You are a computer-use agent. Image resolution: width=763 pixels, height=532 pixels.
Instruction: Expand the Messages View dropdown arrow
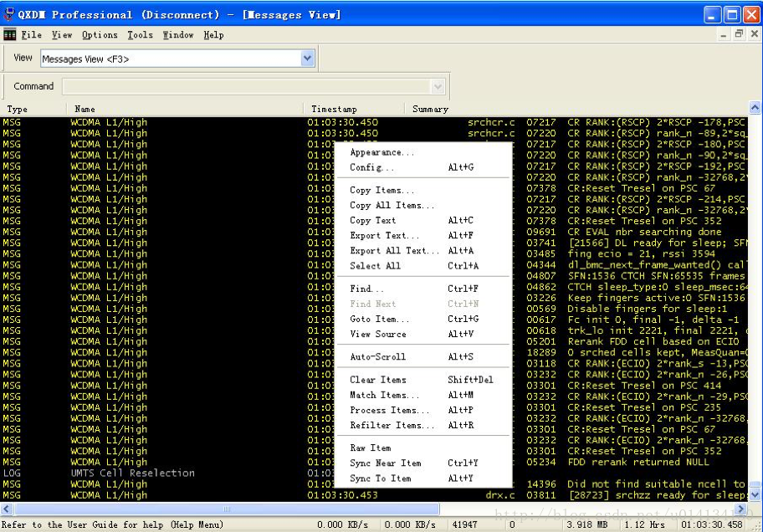[307, 59]
